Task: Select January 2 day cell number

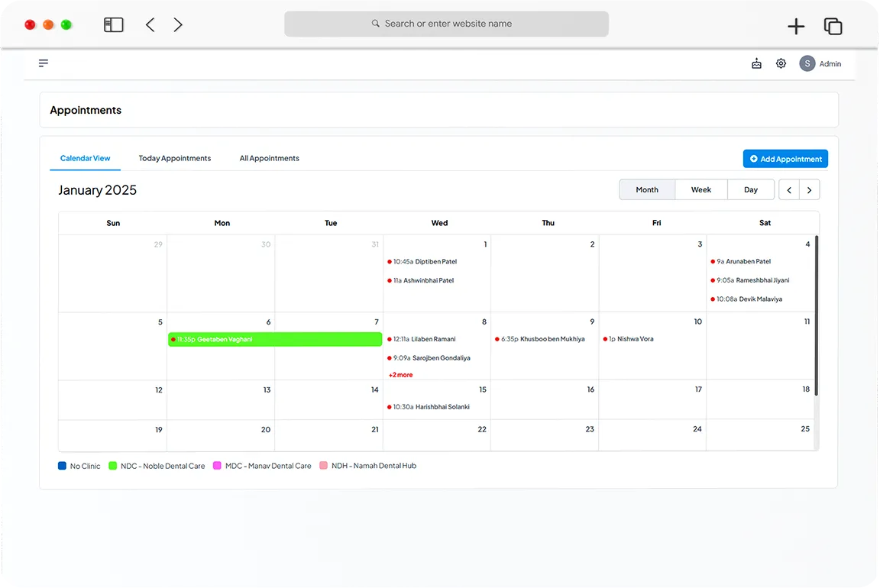Action: click(592, 244)
